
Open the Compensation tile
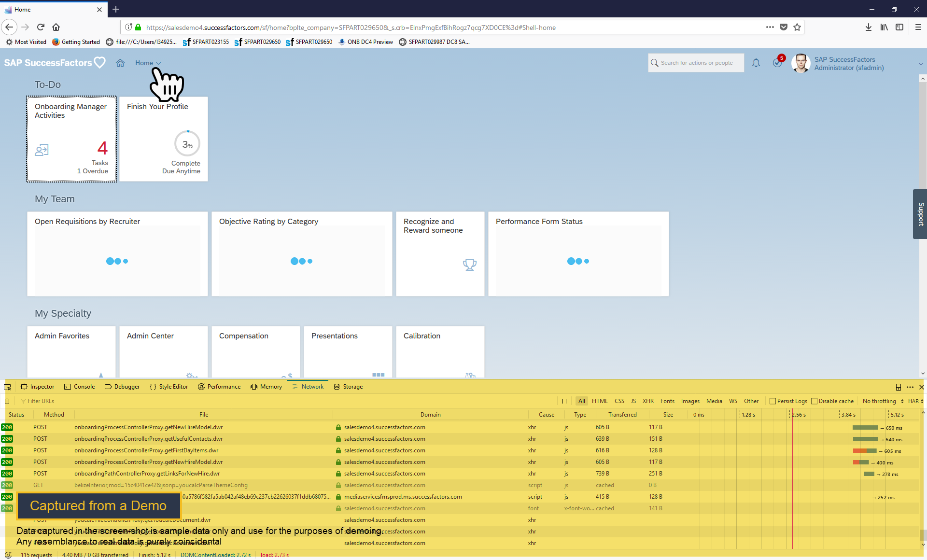pyautogui.click(x=256, y=351)
